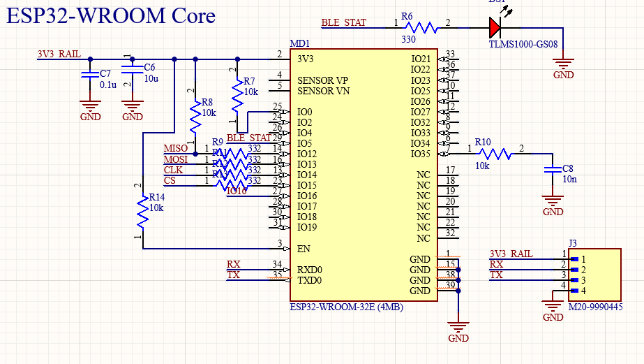Select GND symbol below module ground pins
The height and width of the screenshot is (364, 644).
coord(458,333)
